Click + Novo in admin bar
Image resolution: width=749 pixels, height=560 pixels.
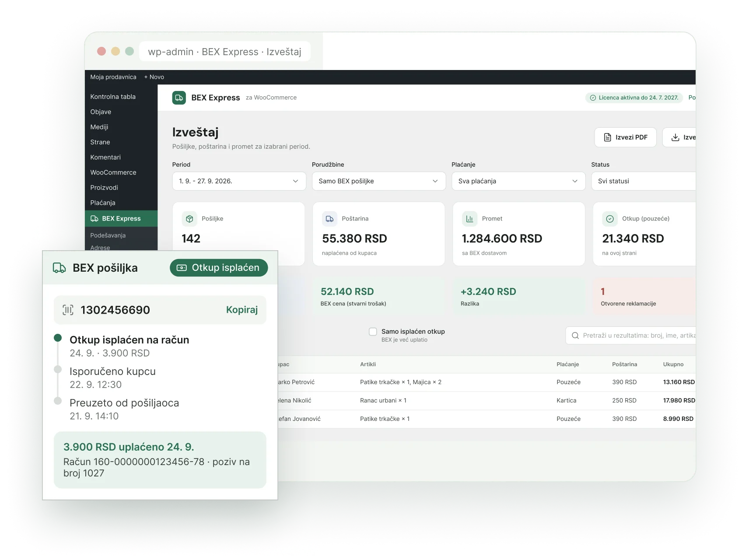coord(154,77)
